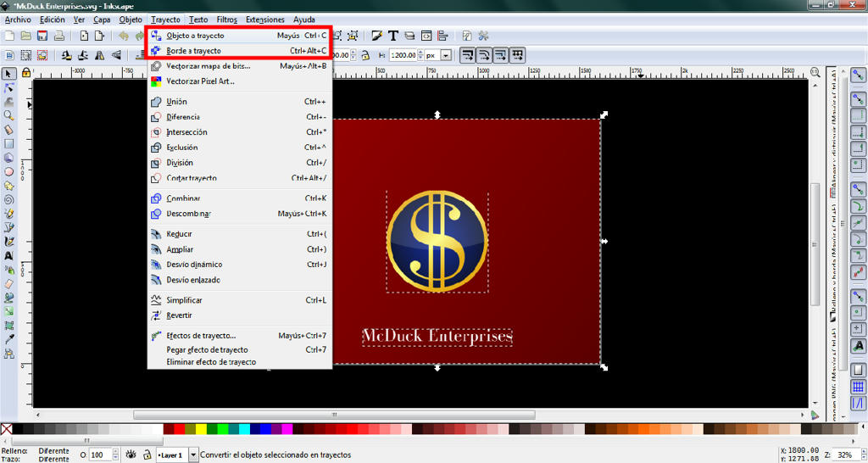Select the Eraser tool
This screenshot has width=868, height=463.
(x=8, y=283)
